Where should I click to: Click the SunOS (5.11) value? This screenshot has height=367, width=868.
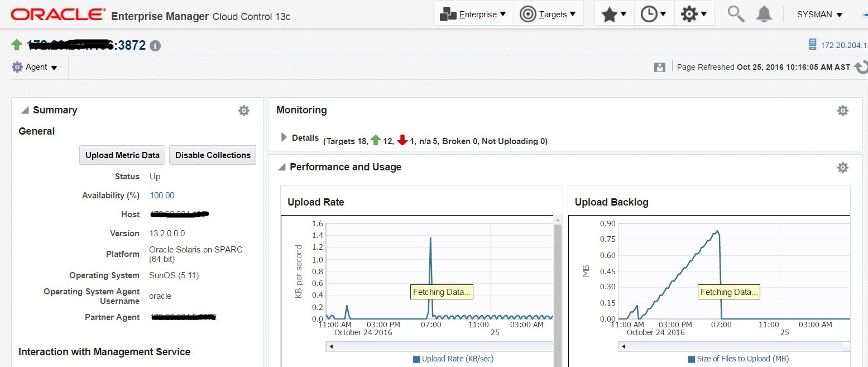point(174,275)
